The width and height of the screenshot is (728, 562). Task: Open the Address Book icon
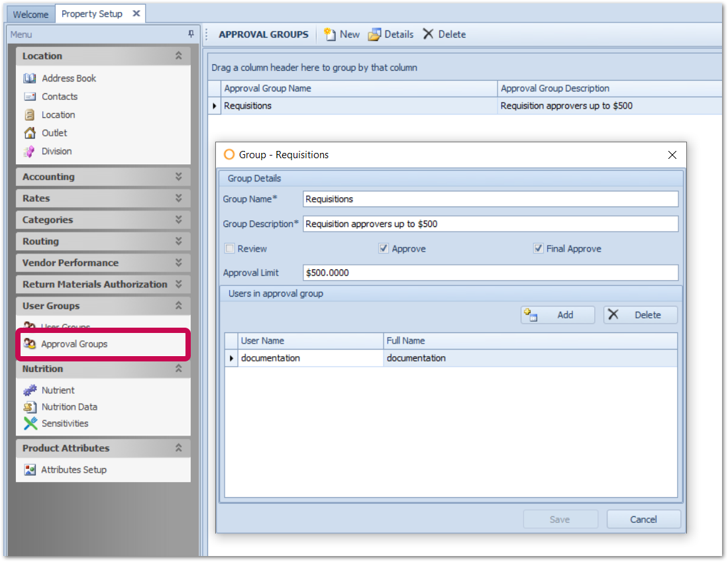click(30, 78)
